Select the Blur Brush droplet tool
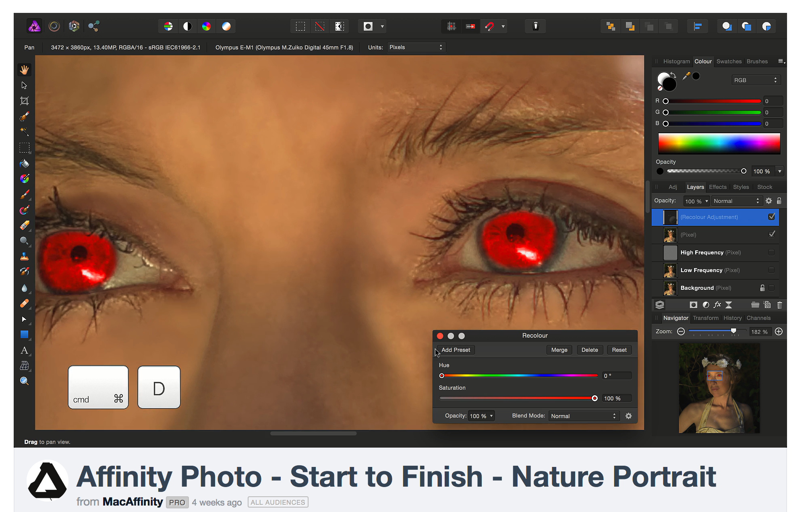Viewport: 812px width, 512px height. point(24,288)
